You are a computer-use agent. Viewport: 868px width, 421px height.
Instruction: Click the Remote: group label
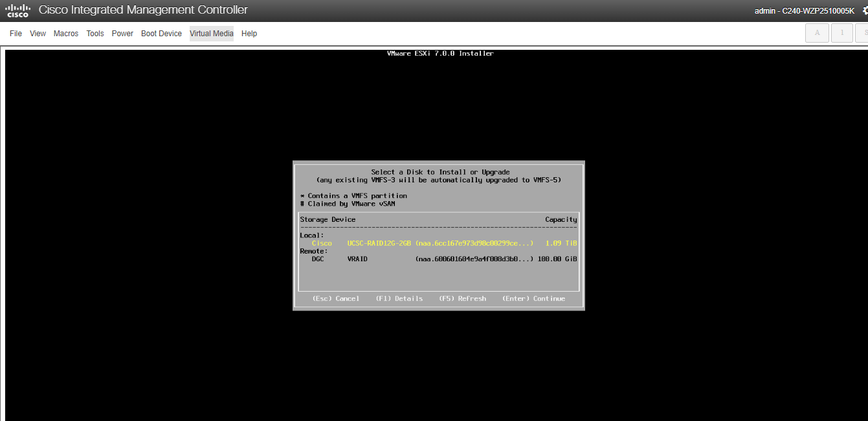314,251
